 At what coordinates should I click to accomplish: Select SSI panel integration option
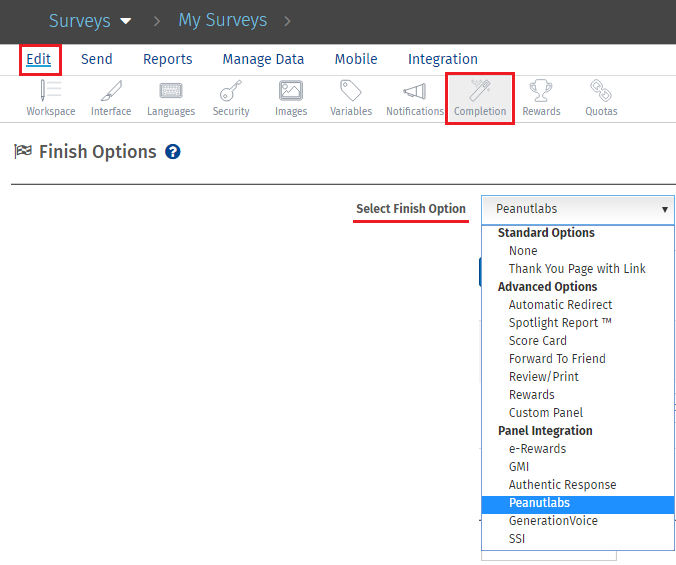point(517,539)
